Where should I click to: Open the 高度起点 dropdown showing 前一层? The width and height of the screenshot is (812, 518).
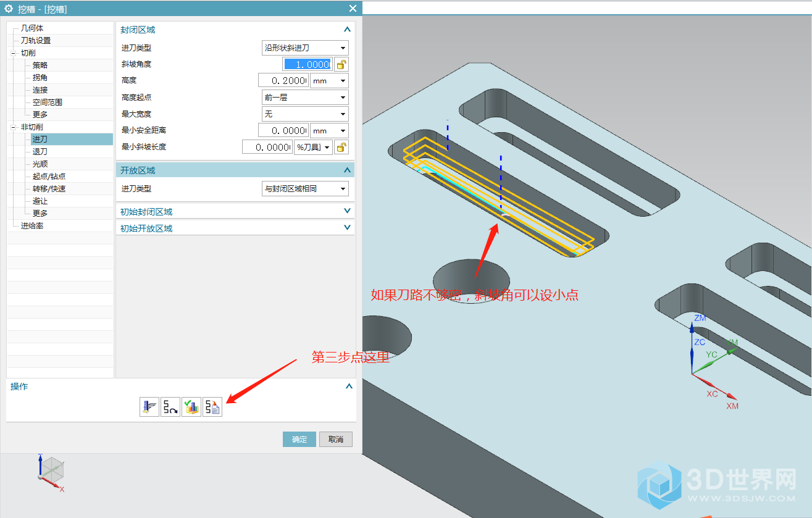click(x=305, y=98)
